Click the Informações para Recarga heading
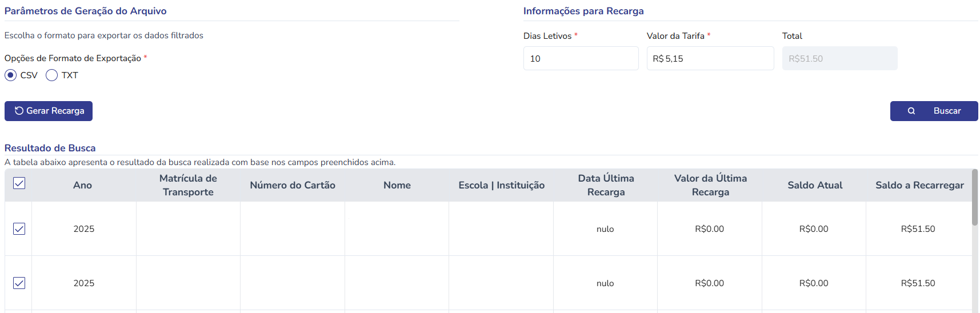Image resolution: width=980 pixels, height=313 pixels. pyautogui.click(x=583, y=11)
